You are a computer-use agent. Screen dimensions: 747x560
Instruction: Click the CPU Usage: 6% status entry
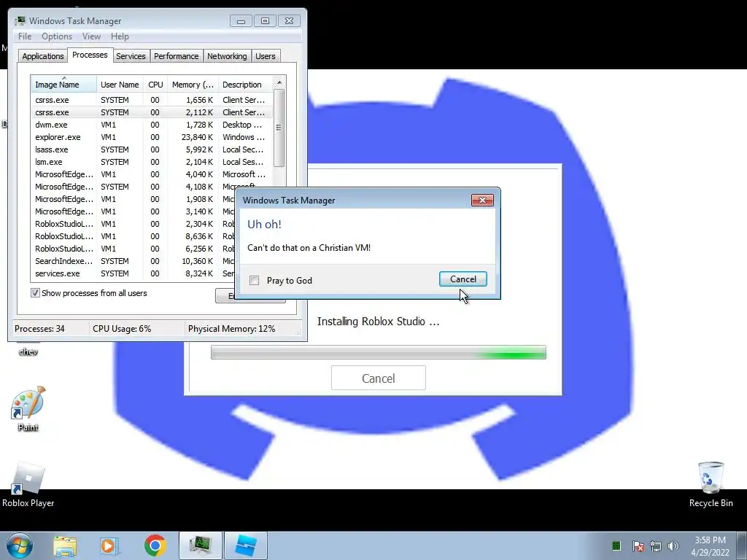pyautogui.click(x=122, y=329)
